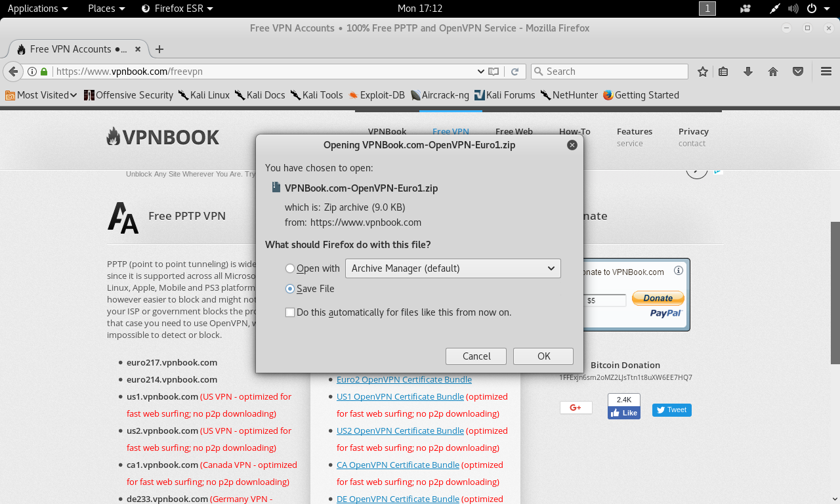Open the NetHunter bookmark

pyautogui.click(x=569, y=95)
